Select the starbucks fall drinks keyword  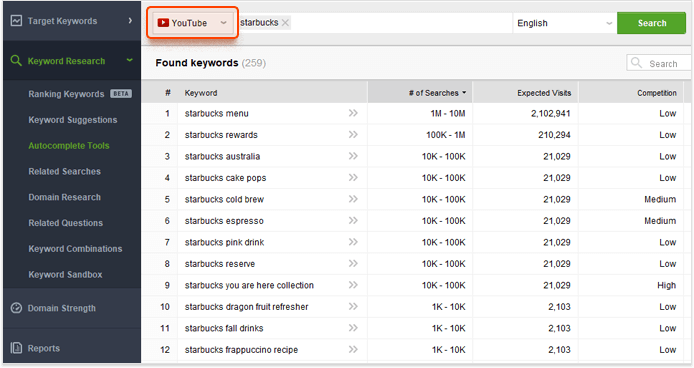click(x=224, y=328)
